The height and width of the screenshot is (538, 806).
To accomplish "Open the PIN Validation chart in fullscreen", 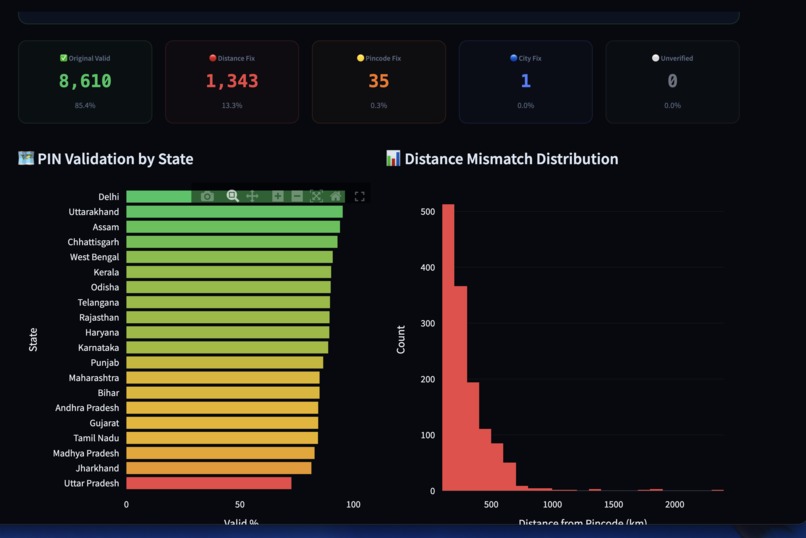I will point(360,196).
